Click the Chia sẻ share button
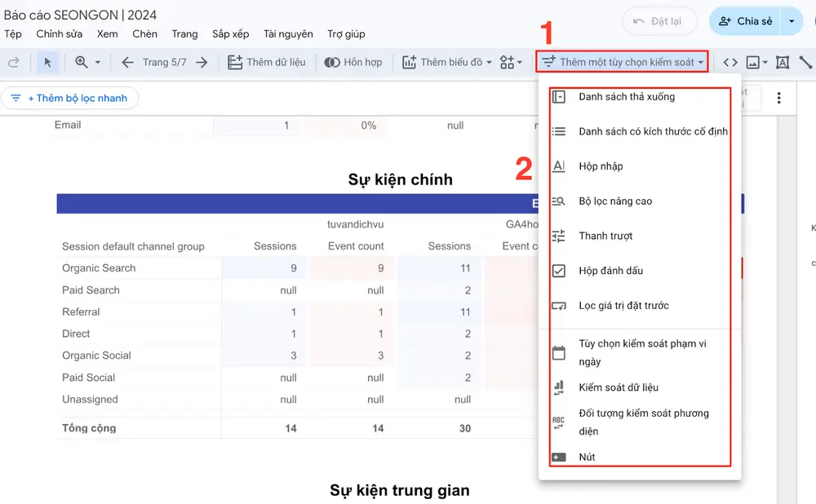This screenshot has width=816, height=504. click(x=745, y=21)
